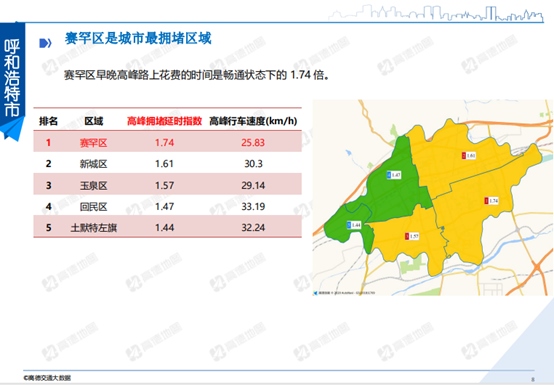Click the 1.44 value in the 土默特左旗 row
The height and width of the screenshot is (385, 554).
pos(164,228)
